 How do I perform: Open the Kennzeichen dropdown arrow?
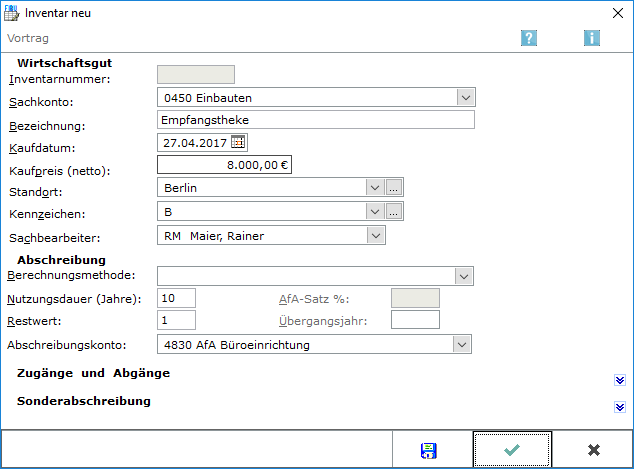[375, 211]
